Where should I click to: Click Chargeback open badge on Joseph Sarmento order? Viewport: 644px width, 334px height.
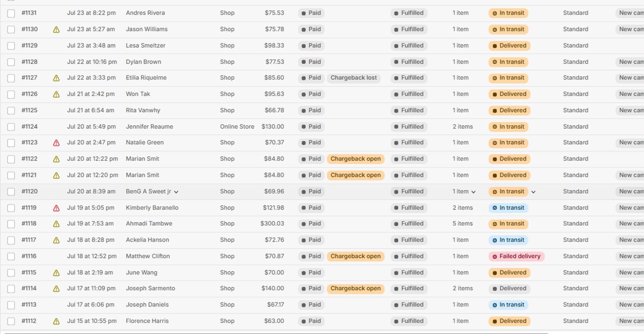[356, 289]
